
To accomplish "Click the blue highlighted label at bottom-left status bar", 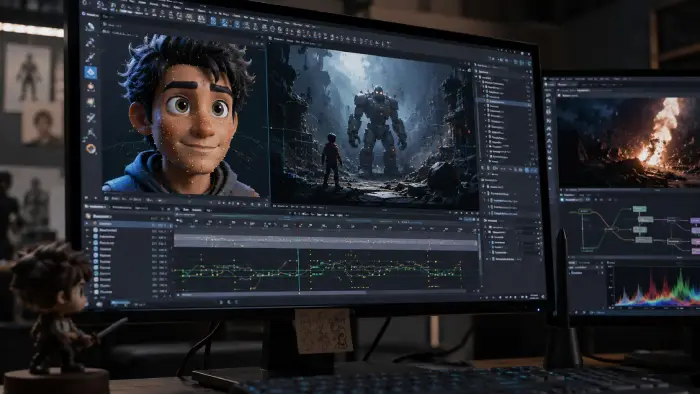I will point(120,303).
